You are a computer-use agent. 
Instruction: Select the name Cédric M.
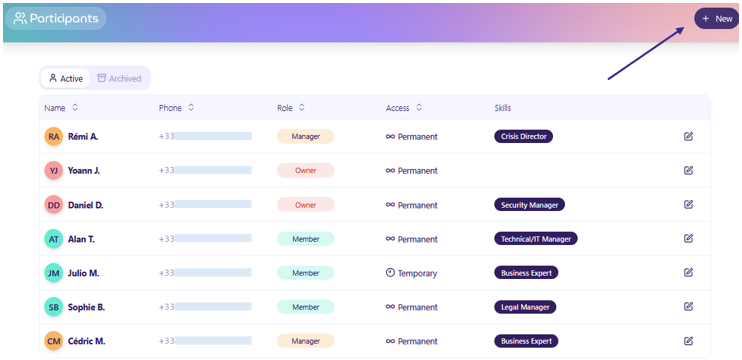coord(87,341)
